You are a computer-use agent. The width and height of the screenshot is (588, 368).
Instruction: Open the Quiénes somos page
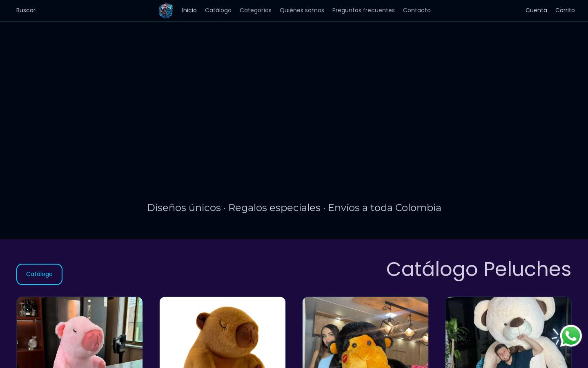click(x=302, y=10)
